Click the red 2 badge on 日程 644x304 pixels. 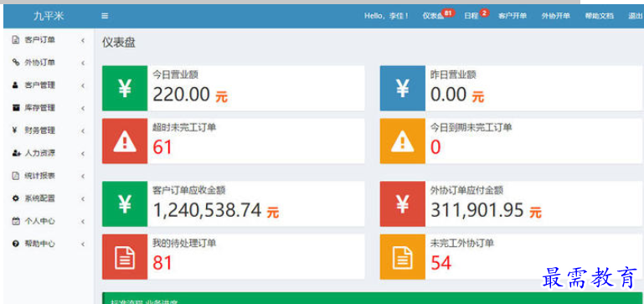484,13
